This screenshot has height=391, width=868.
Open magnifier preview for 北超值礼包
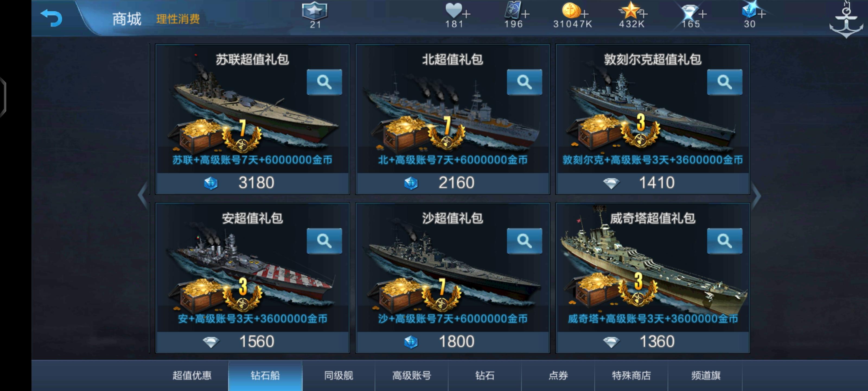(x=524, y=82)
